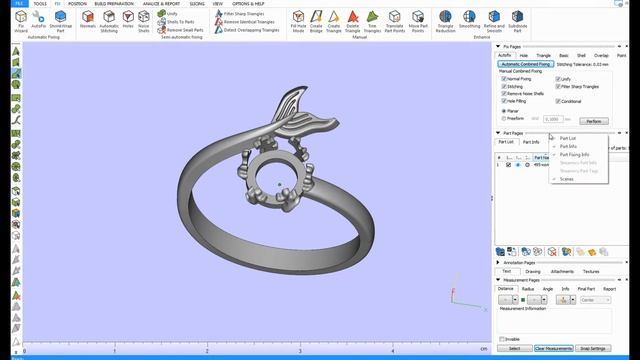
Task: Collapse the Measurement Pages panel
Action: click(x=498, y=280)
